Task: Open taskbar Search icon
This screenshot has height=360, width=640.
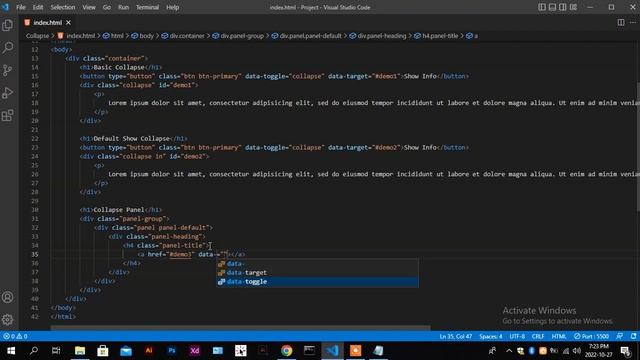Action: pyautogui.click(x=34, y=351)
